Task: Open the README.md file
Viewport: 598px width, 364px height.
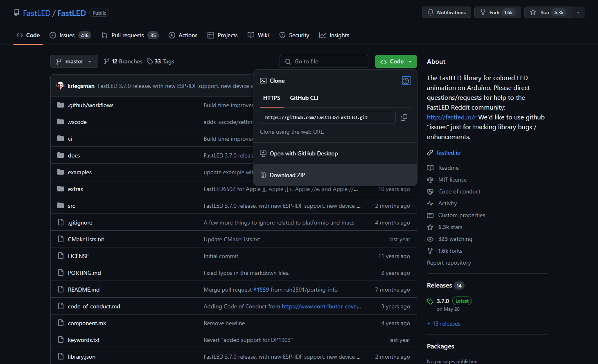Action: [83, 290]
